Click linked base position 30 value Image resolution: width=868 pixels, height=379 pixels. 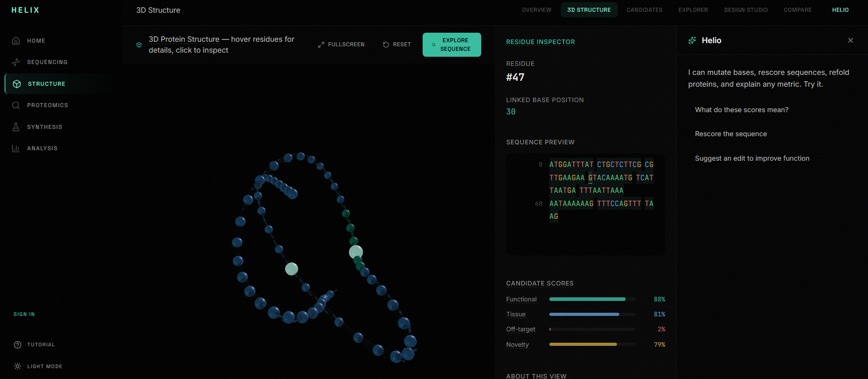[x=511, y=112]
